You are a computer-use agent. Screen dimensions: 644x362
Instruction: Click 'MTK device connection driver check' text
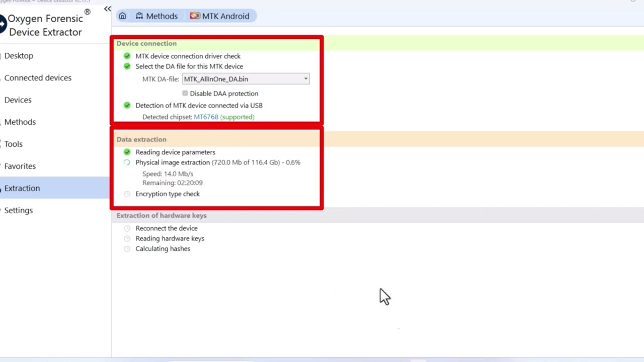pos(188,56)
